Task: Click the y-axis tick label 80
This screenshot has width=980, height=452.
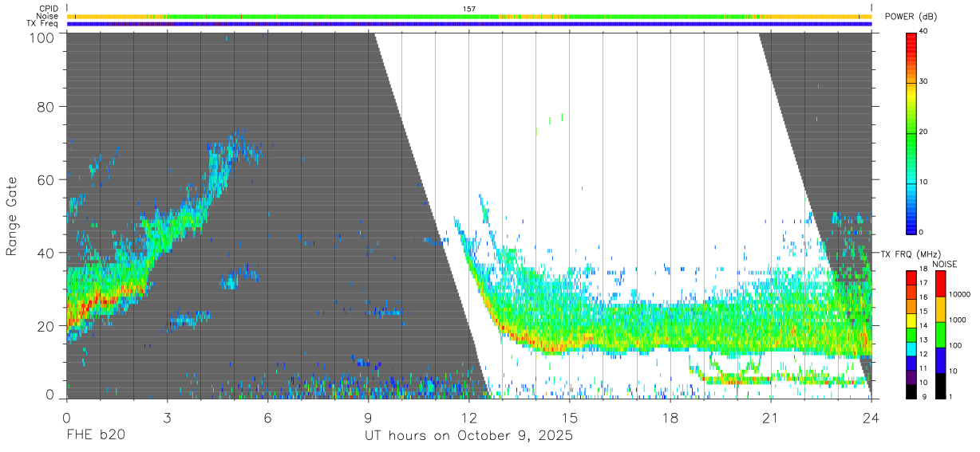Action: (47, 106)
